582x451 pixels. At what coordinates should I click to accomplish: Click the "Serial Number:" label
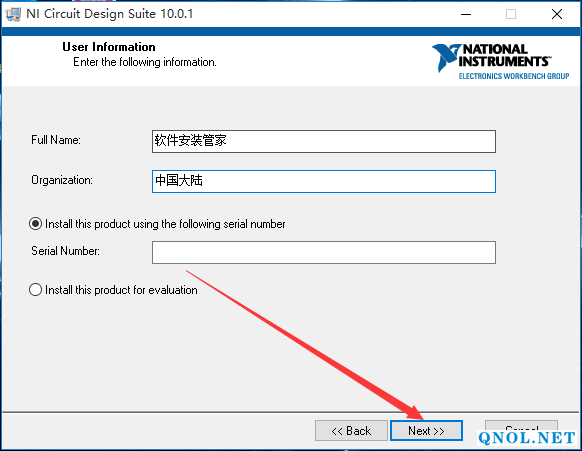click(x=65, y=251)
